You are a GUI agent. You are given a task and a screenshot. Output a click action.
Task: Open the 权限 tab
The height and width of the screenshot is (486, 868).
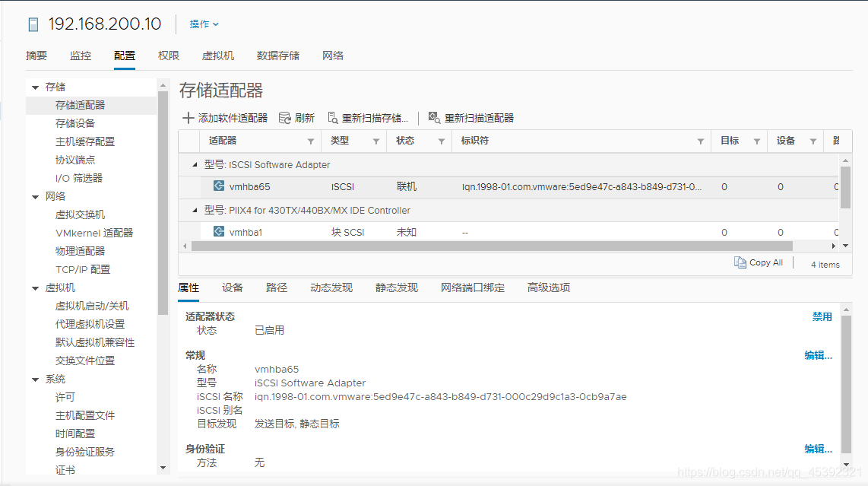pyautogui.click(x=168, y=56)
